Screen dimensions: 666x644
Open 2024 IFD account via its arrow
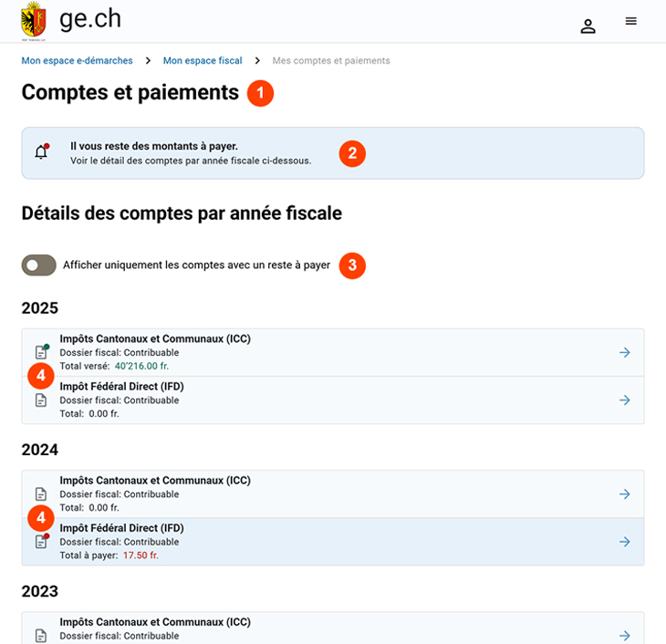624,541
